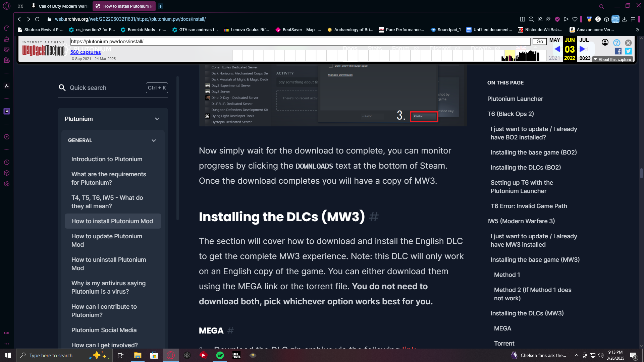Open Spotify from the taskbar
The height and width of the screenshot is (362, 644).
pyautogui.click(x=220, y=355)
